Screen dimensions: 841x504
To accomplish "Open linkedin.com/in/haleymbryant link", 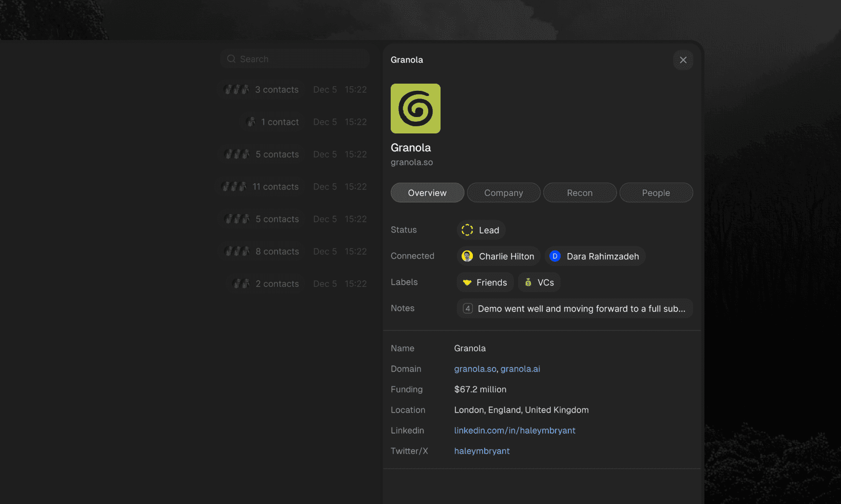I will [x=514, y=430].
